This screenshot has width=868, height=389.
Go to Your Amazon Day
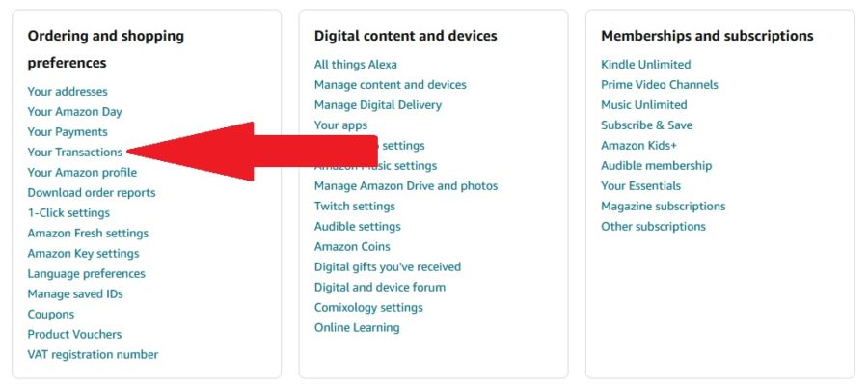point(74,112)
